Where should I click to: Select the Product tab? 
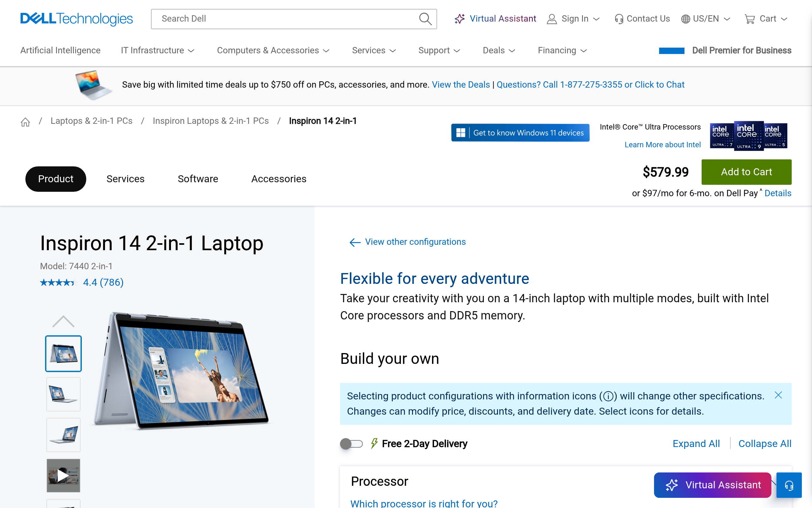pyautogui.click(x=56, y=179)
